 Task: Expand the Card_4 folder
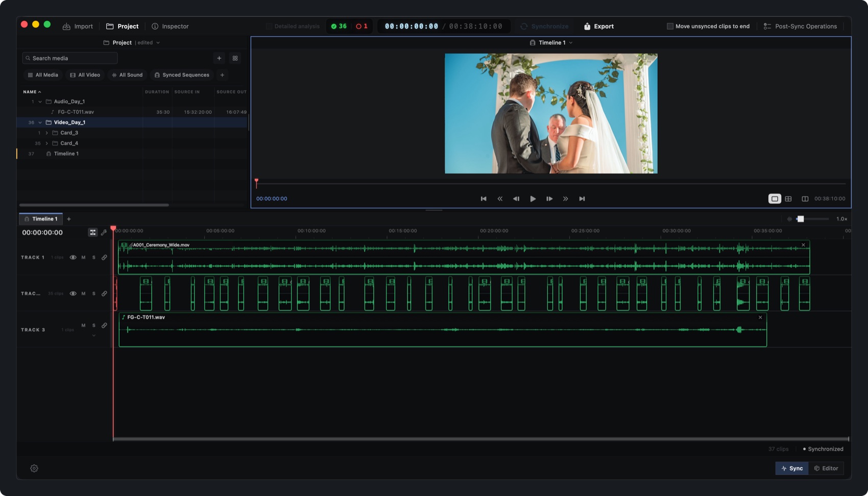pyautogui.click(x=46, y=143)
